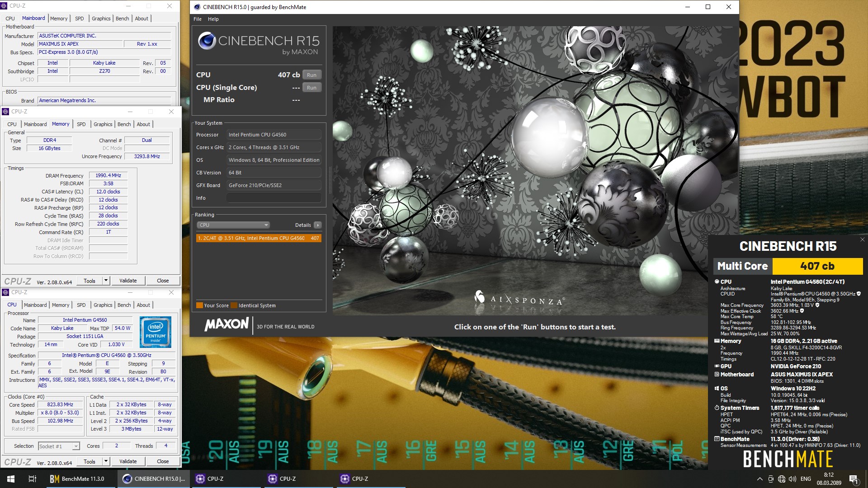Viewport: 868px width, 488px height.
Task: Click the Meet Now tray icon
Action: [771, 479]
